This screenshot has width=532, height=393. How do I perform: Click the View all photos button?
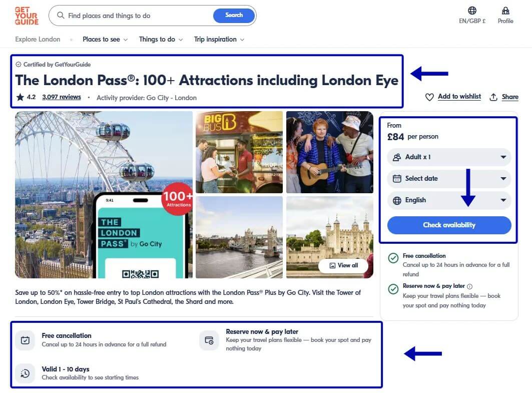coord(343,265)
